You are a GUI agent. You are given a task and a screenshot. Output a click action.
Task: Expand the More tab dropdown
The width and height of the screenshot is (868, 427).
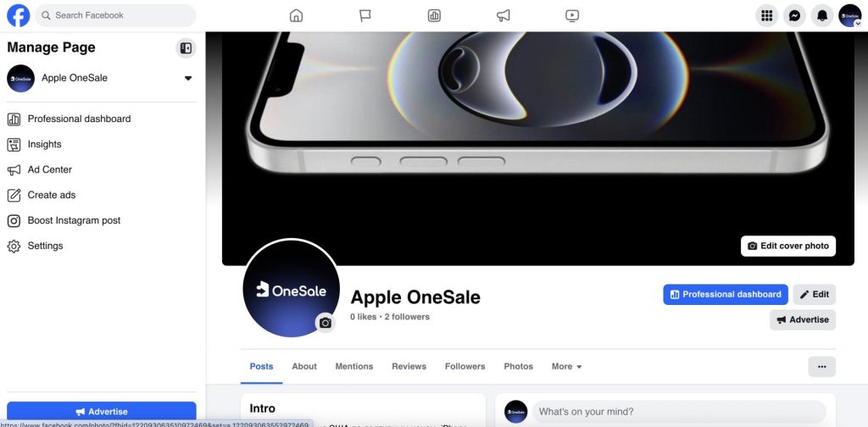(566, 366)
